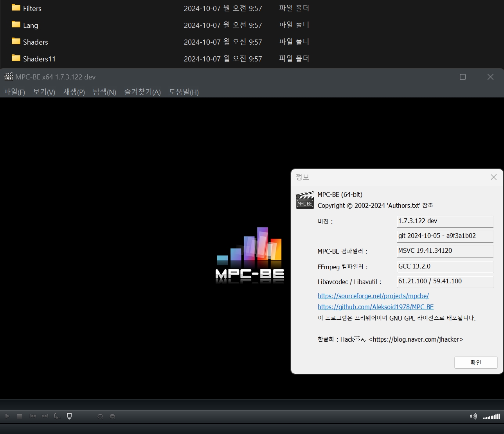The height and width of the screenshot is (434, 504).
Task: Maximize the MPC-BE window
Action: coord(463,77)
